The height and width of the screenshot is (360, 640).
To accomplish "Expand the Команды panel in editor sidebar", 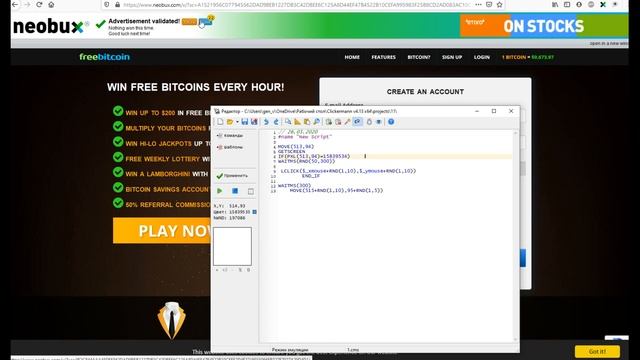I will pos(231,136).
